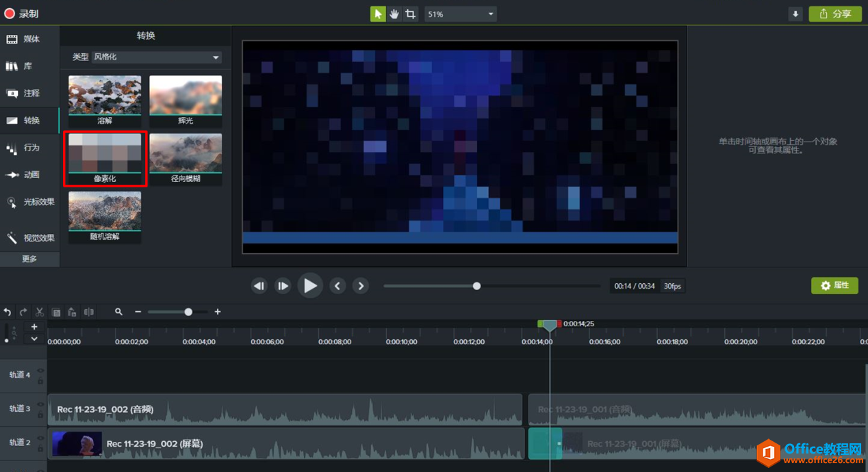
Task: Select the 随机溶解 random dissolve transition thumbnail
Action: [x=105, y=217]
